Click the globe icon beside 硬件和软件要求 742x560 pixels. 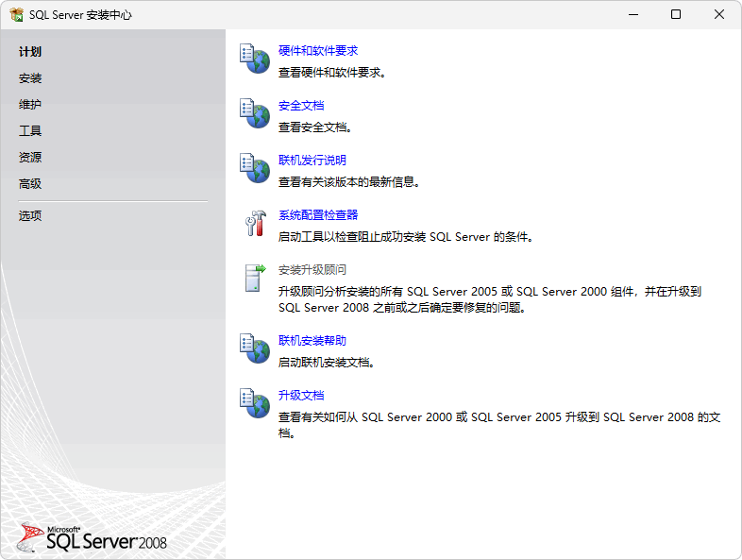point(255,59)
